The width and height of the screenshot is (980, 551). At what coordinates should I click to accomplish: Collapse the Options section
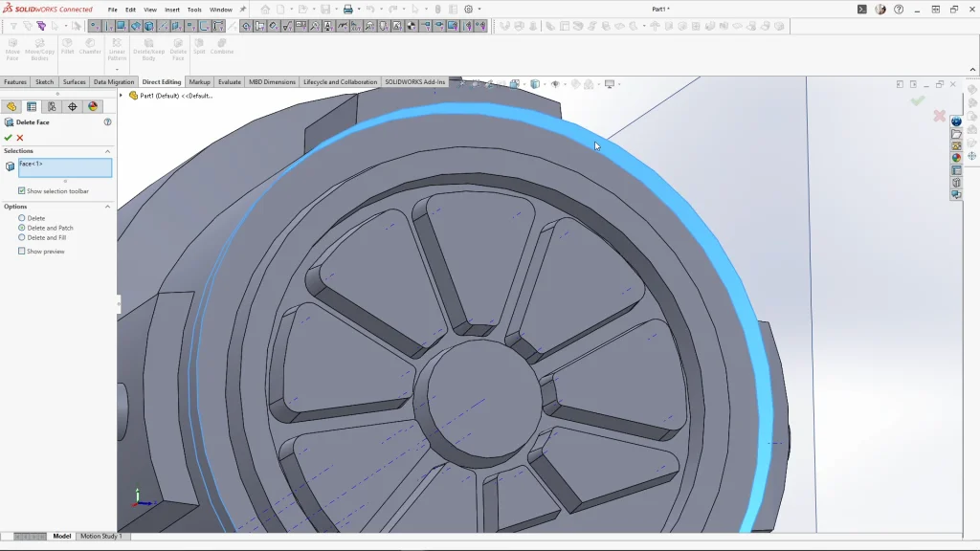tap(107, 207)
